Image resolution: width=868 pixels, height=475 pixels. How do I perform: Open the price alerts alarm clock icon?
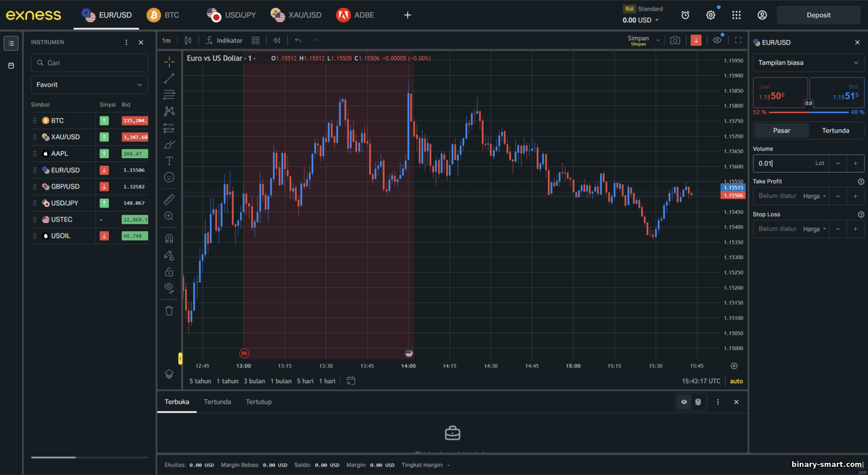[x=685, y=16]
